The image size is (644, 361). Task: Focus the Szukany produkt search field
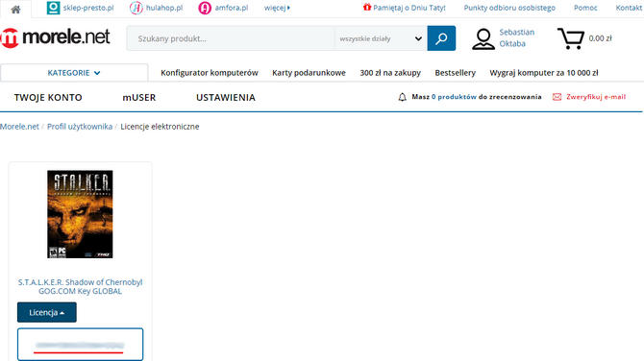231,38
